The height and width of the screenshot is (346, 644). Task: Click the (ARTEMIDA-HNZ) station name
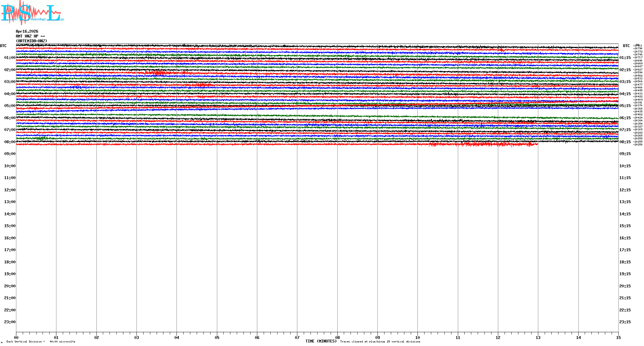31,41
